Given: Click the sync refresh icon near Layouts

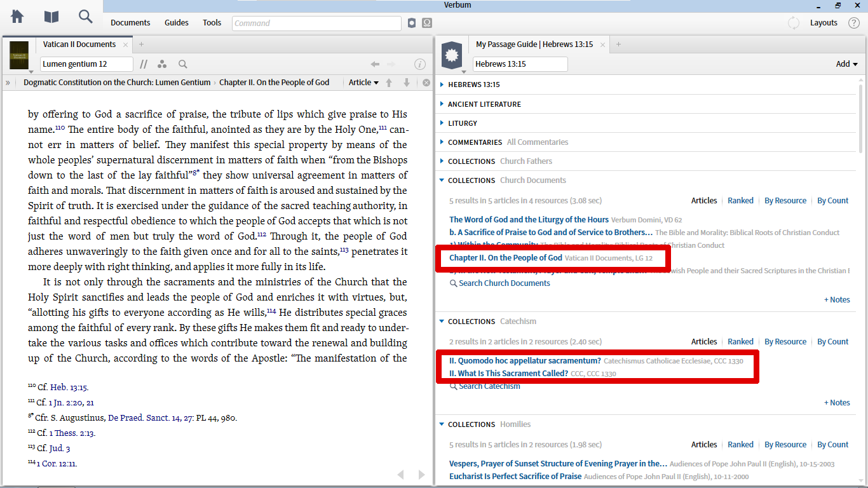Looking at the screenshot, I should tap(794, 23).
